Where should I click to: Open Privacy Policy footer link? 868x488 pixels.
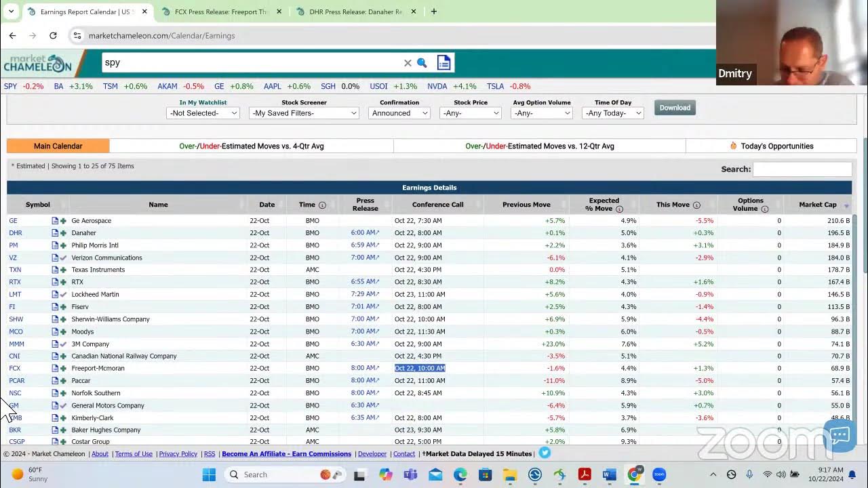[x=178, y=454]
